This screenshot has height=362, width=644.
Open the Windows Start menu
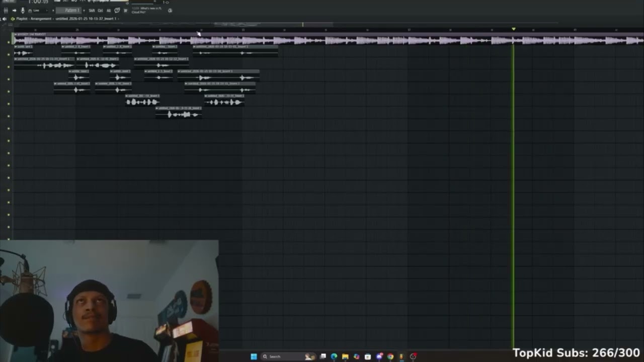point(254,356)
